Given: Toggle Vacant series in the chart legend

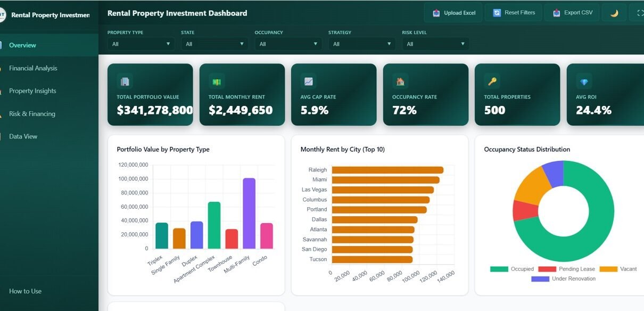Looking at the screenshot, I should [x=618, y=269].
